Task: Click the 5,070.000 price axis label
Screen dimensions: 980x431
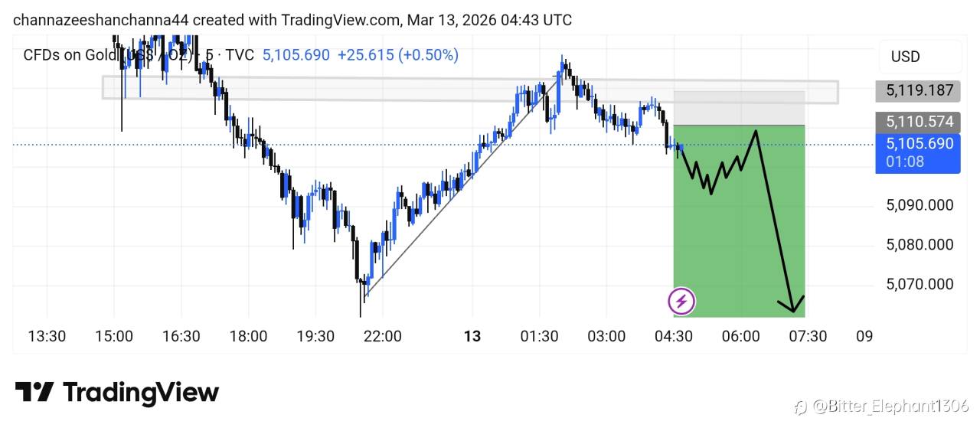Action: (x=920, y=285)
